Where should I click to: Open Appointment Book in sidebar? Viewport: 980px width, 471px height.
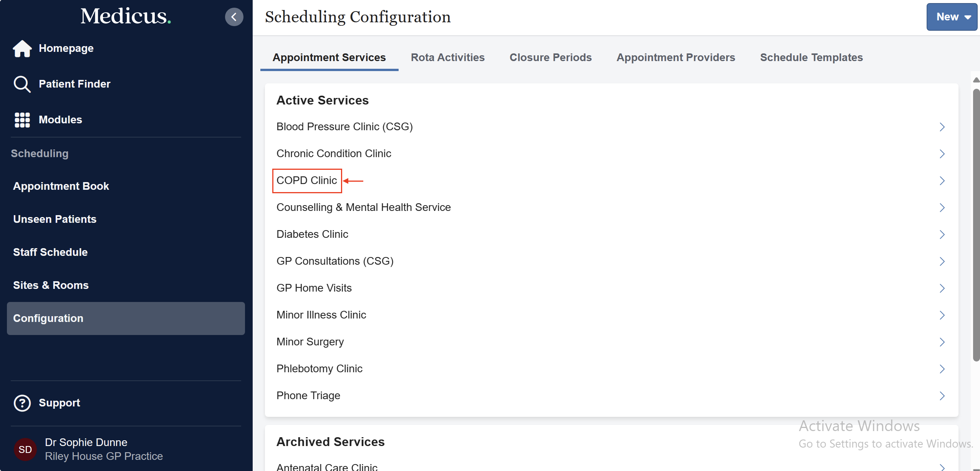[61, 186]
